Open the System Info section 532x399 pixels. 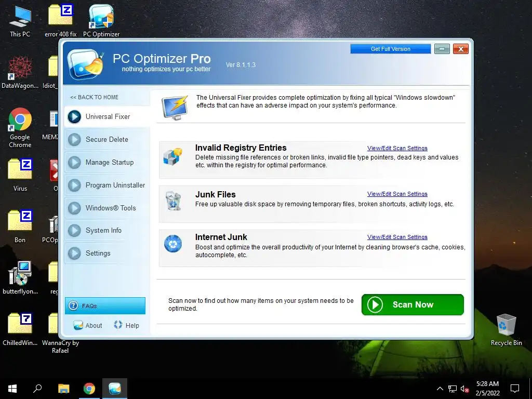point(107,230)
